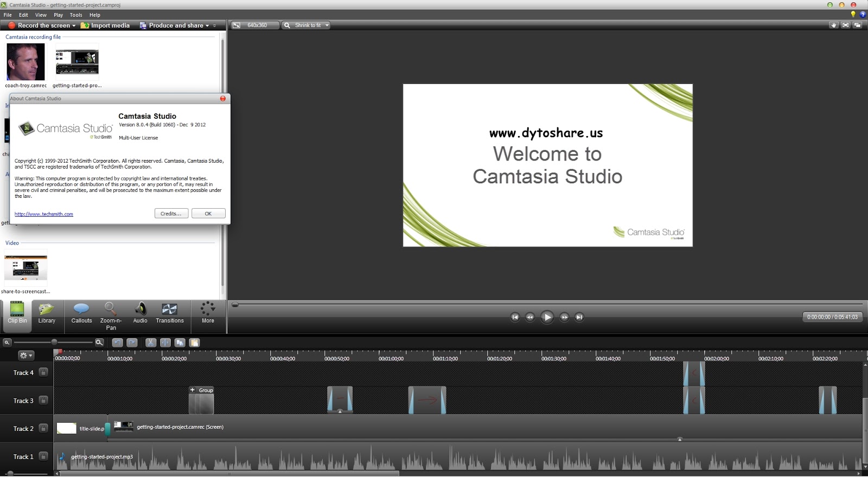Viewport: 868px width, 477px height.
Task: Toggle pan mode hand icon in preview
Action: pyautogui.click(x=834, y=25)
